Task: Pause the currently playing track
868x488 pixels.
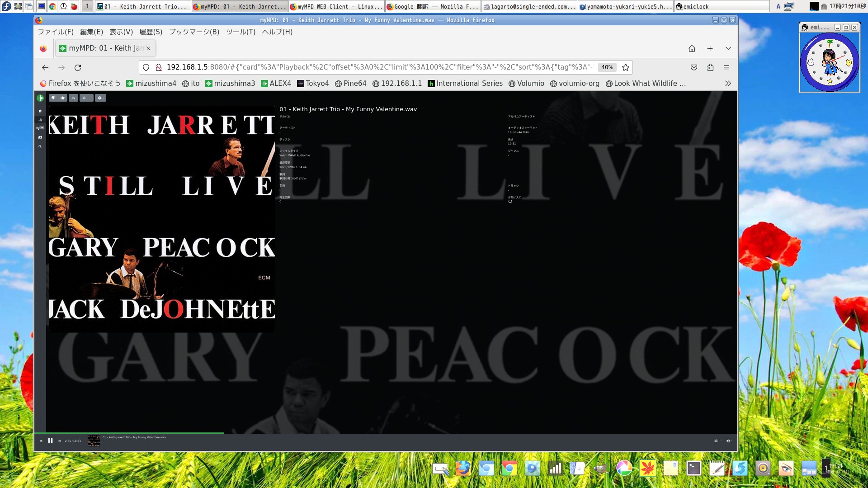Action: click(50, 441)
